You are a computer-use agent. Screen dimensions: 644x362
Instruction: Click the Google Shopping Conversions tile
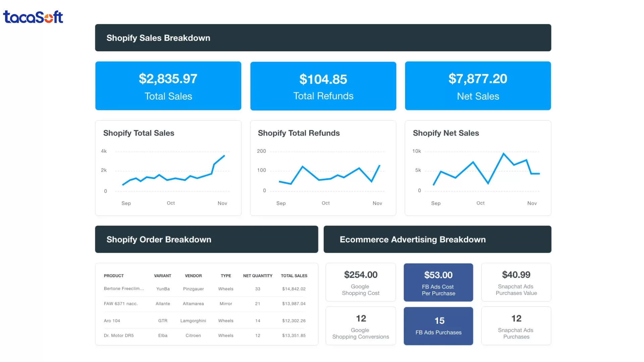tap(361, 326)
